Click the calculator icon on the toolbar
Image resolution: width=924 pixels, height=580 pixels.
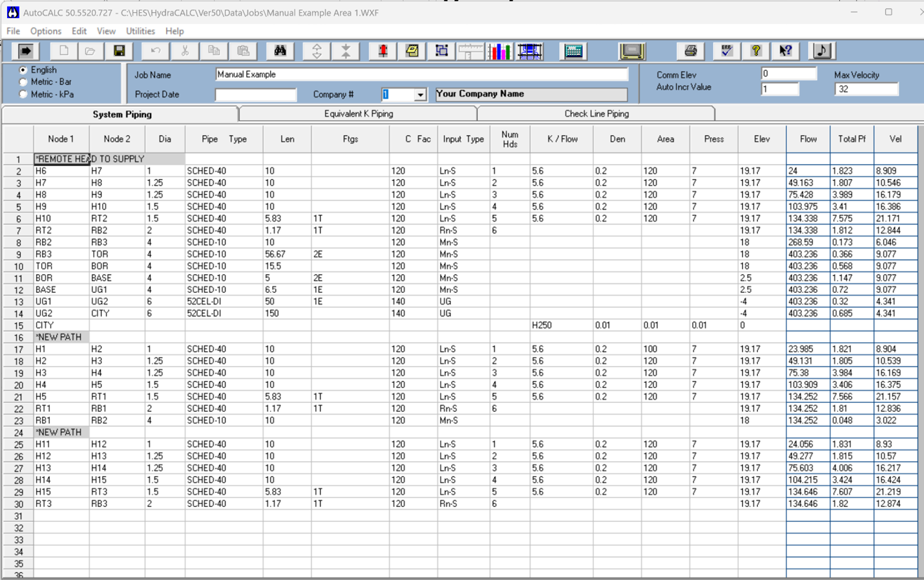click(574, 51)
